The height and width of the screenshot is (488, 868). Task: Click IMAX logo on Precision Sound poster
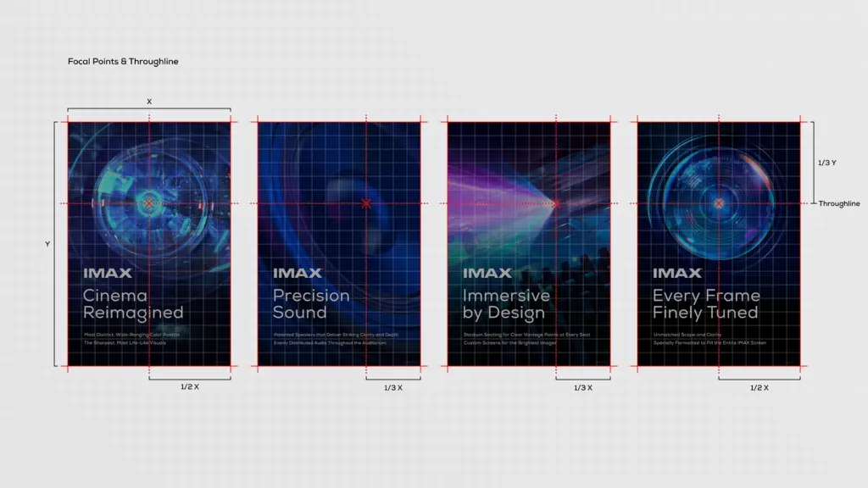(298, 273)
